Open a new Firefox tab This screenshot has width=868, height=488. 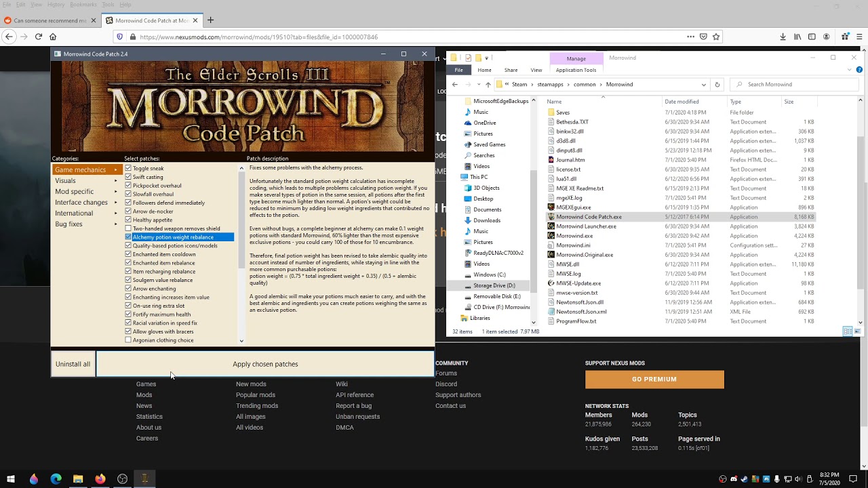[x=210, y=20]
